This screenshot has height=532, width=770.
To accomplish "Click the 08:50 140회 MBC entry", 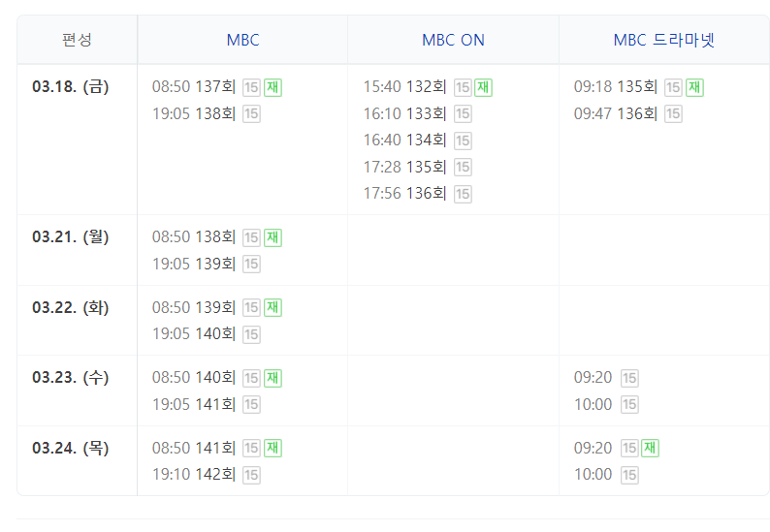I will click(194, 377).
